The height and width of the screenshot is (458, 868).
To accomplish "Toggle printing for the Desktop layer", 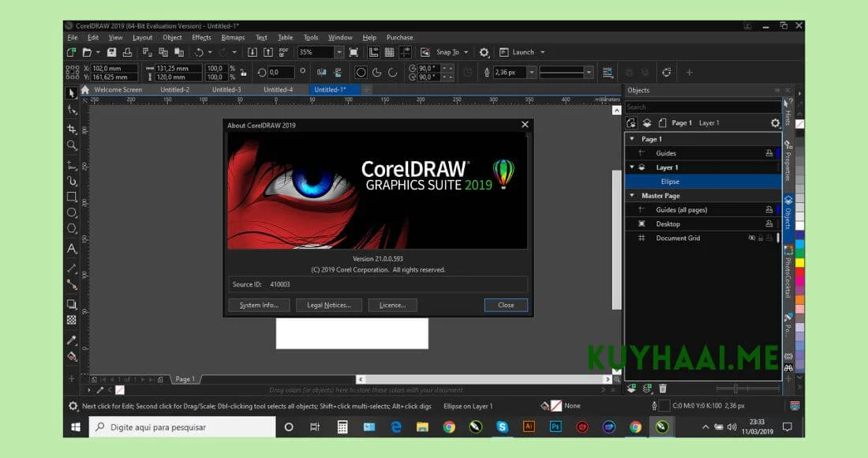I will coord(769,223).
